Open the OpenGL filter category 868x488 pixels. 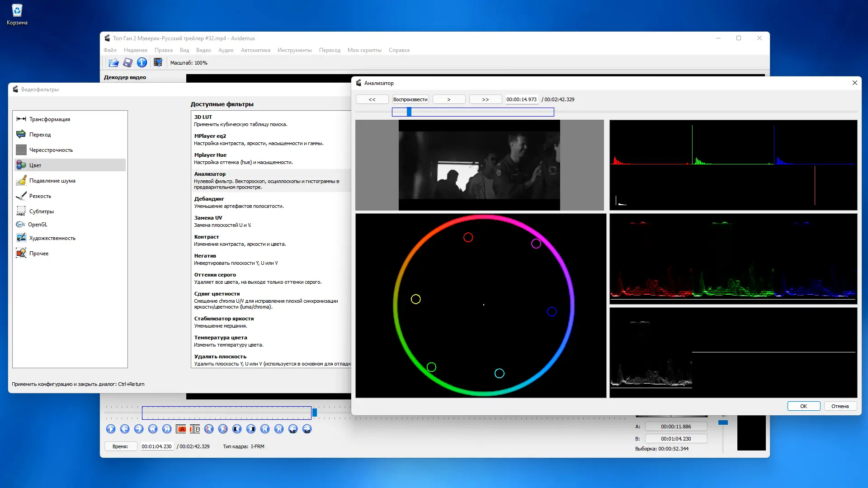point(38,225)
